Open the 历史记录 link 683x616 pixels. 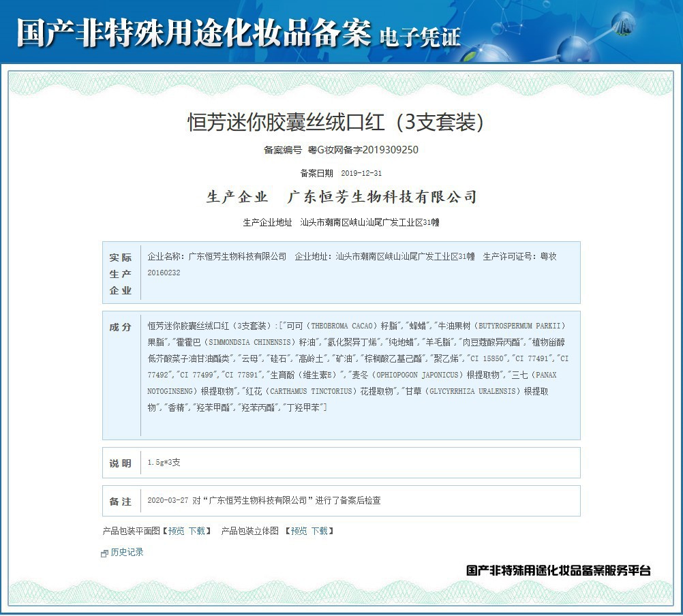click(x=127, y=552)
